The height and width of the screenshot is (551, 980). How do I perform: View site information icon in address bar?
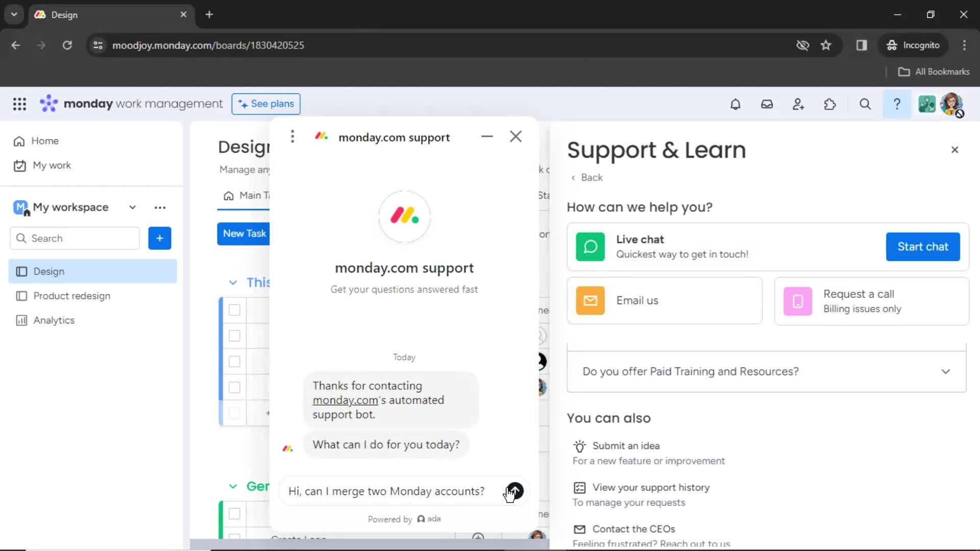98,45
